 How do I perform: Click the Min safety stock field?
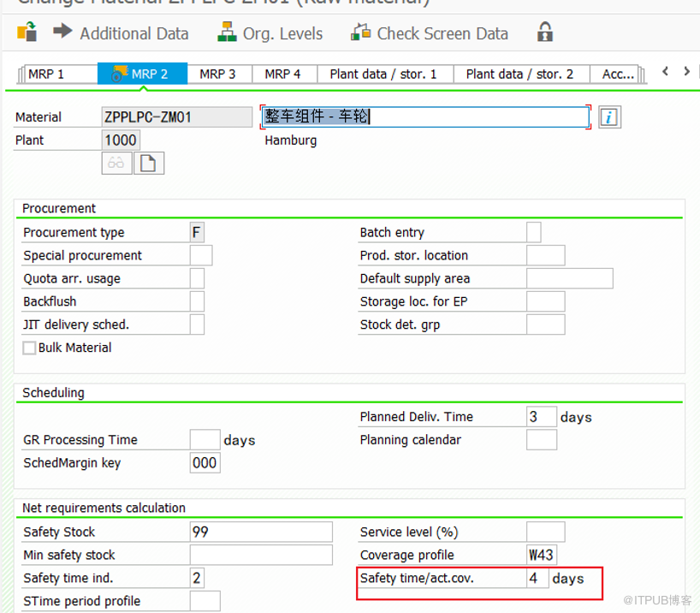pos(261,555)
